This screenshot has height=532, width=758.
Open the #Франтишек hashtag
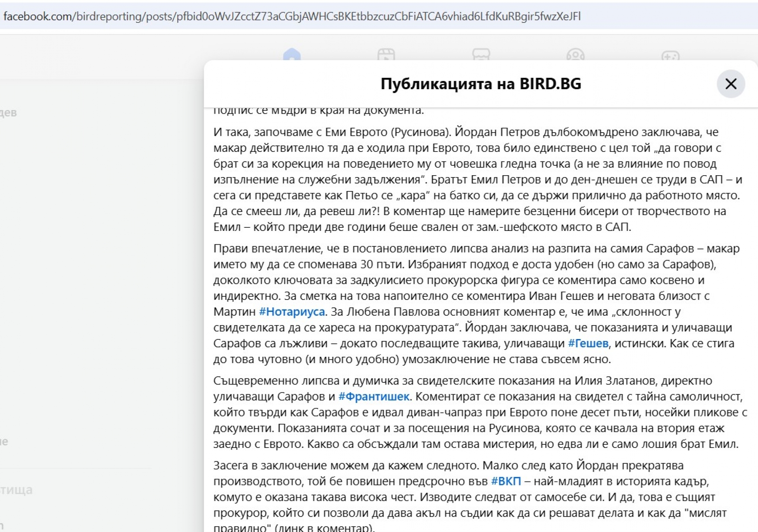pyautogui.click(x=373, y=396)
